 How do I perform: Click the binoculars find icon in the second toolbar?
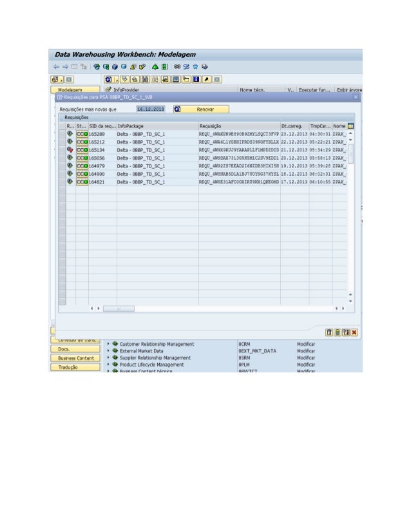pyautogui.click(x=145, y=79)
